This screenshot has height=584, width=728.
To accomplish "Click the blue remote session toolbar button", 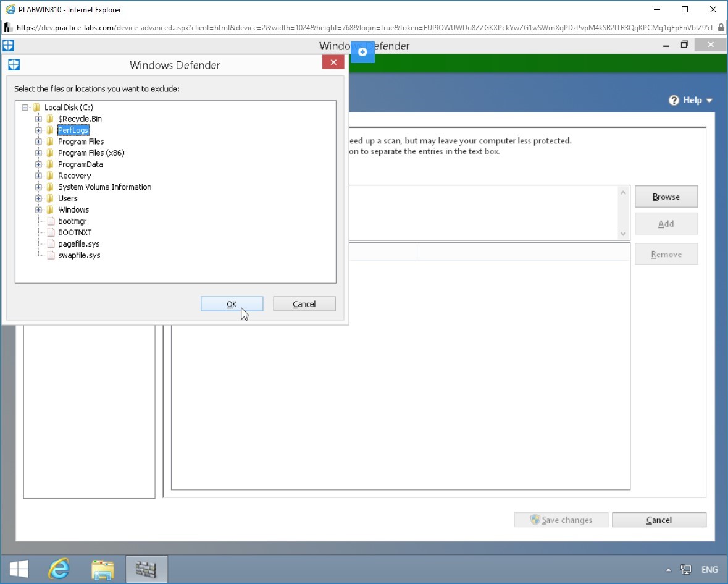I will point(362,52).
